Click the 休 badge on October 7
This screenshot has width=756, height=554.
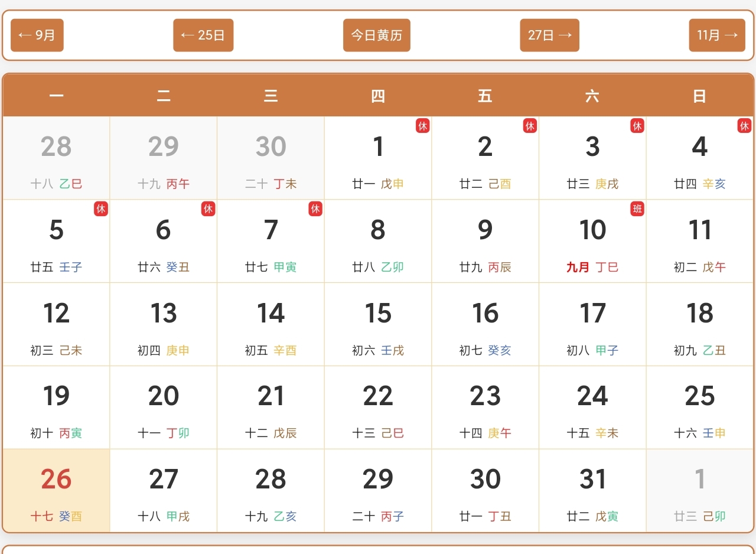[x=315, y=209]
